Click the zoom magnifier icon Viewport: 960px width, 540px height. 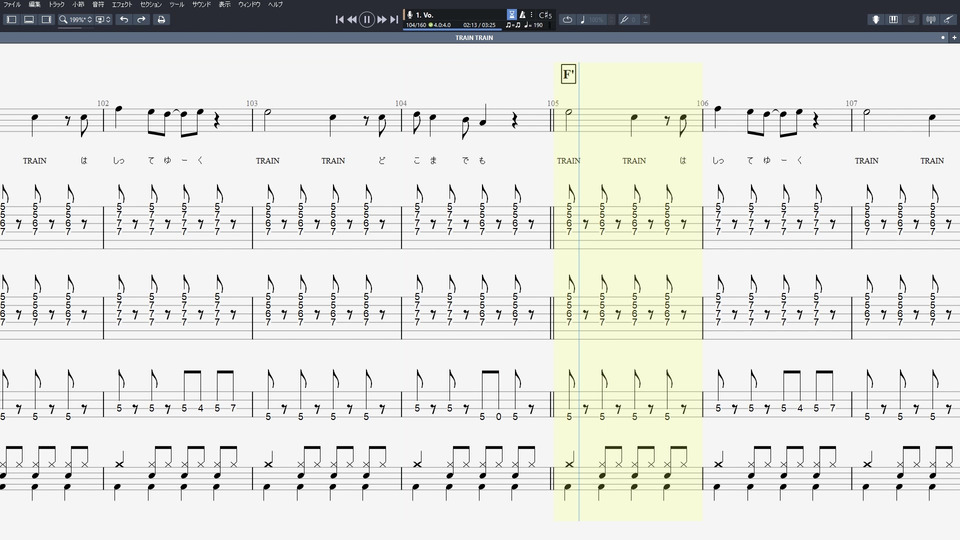tap(62, 20)
